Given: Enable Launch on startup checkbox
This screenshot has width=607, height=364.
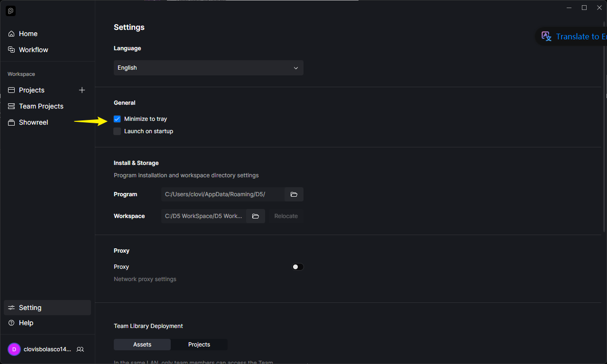Looking at the screenshot, I should [117, 131].
